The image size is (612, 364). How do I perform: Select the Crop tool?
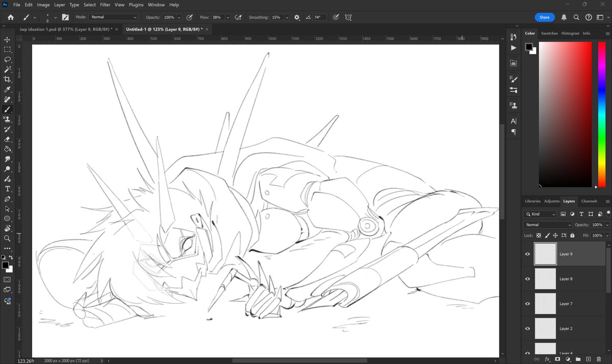click(x=7, y=80)
